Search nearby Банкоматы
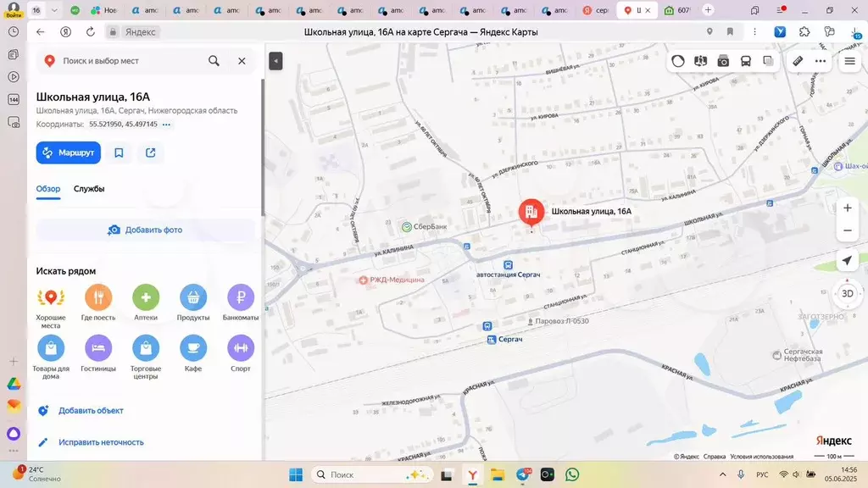 coord(241,303)
